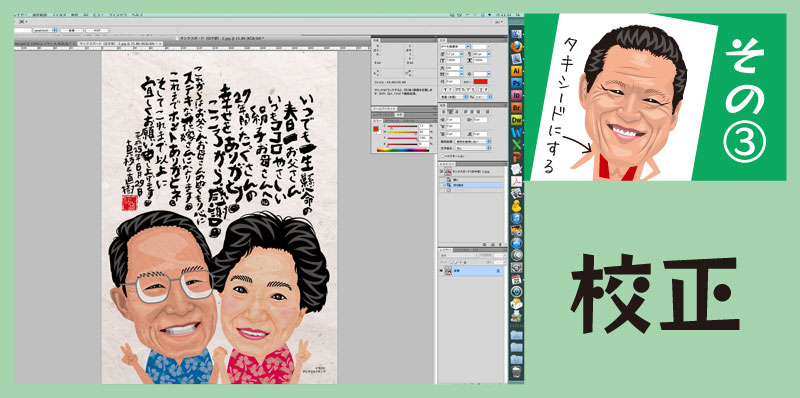Screen dimensions: 800x398
Task: Launch iTunes from the Dock
Action: [516, 218]
